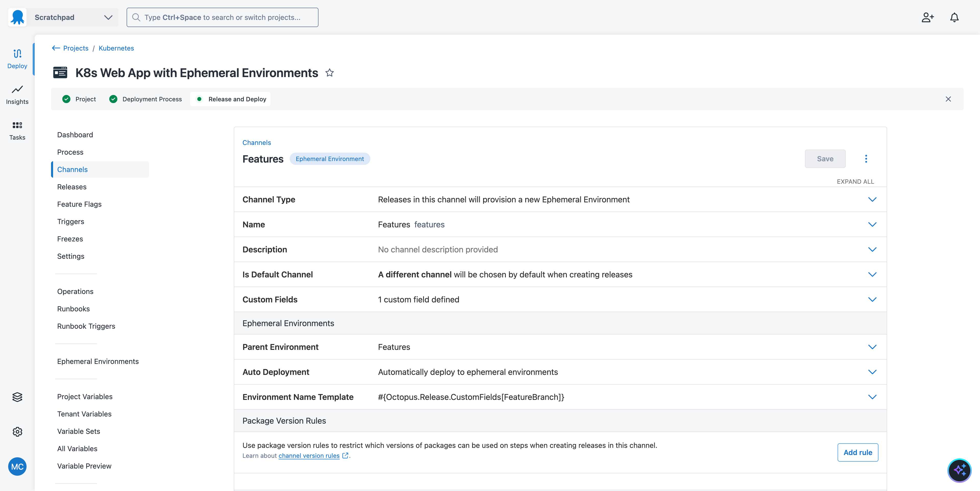Click the Octopus Deploy logo
The image size is (980, 491).
click(18, 18)
